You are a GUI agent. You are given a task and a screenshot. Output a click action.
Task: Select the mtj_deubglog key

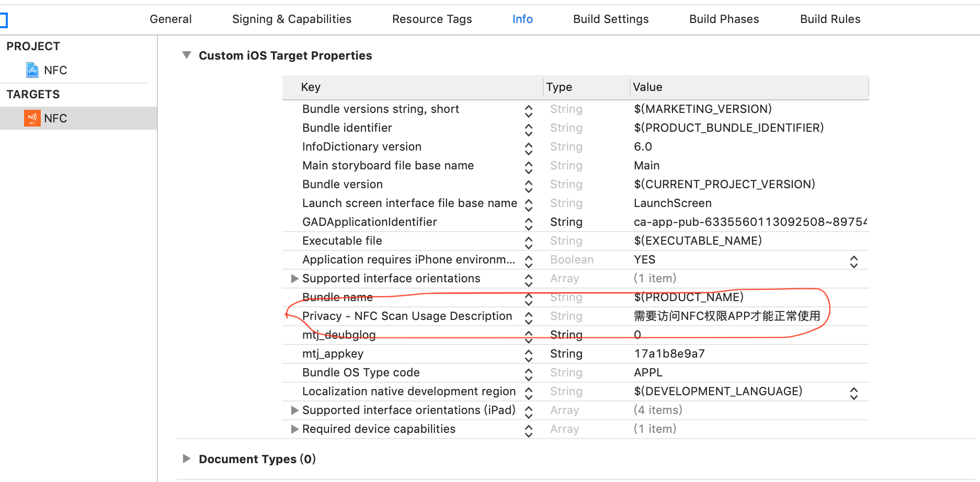(x=339, y=335)
